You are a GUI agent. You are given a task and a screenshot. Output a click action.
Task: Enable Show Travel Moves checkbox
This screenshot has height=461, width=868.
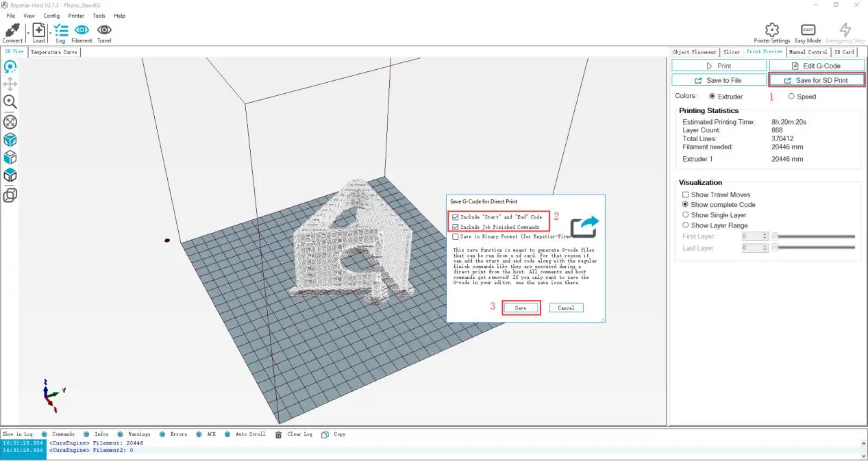[686, 195]
